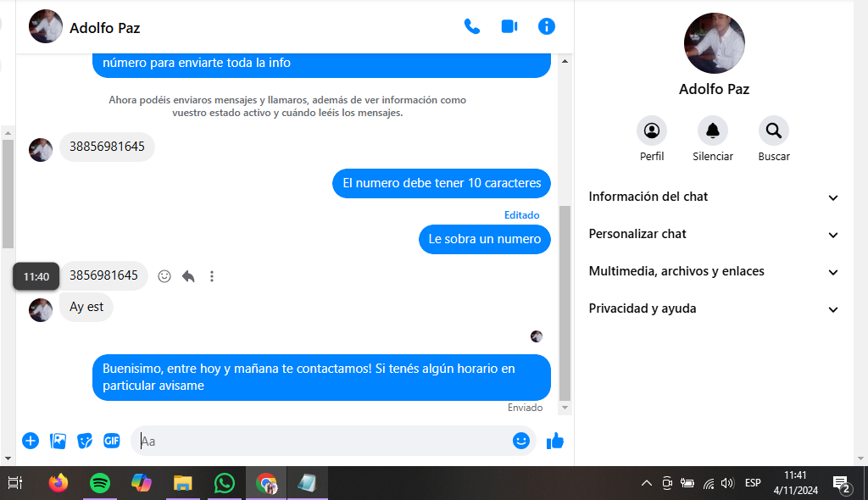
Task: Start a video call with Adolfo Paz
Action: tap(509, 26)
